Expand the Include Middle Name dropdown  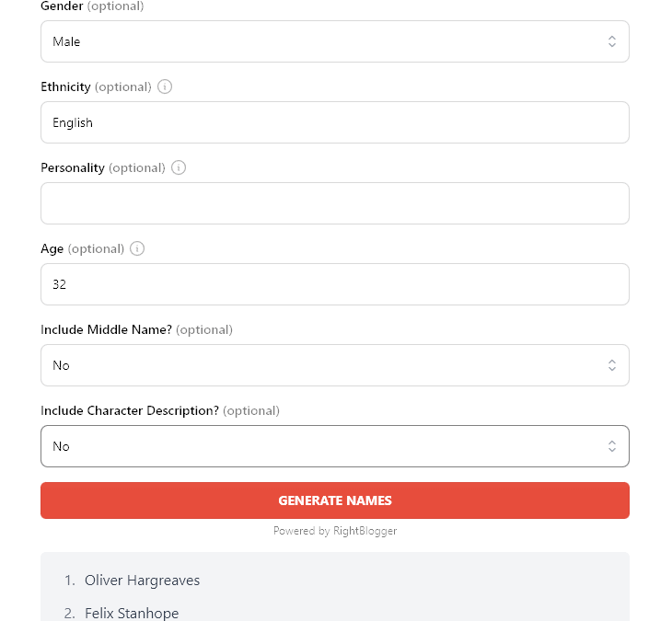334,365
